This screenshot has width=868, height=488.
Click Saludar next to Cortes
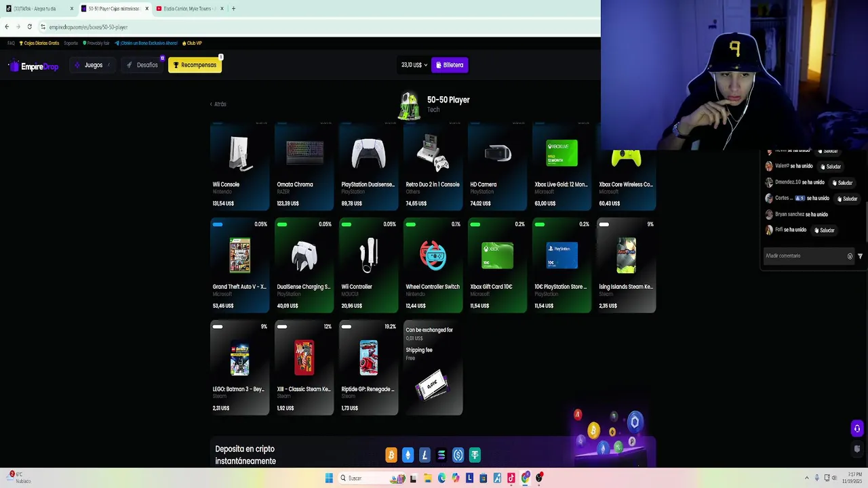847,199
